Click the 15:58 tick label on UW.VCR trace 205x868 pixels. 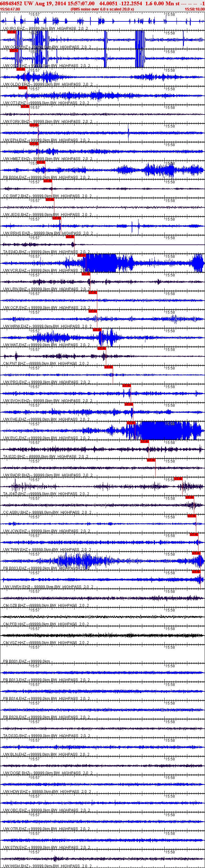pos(170,257)
